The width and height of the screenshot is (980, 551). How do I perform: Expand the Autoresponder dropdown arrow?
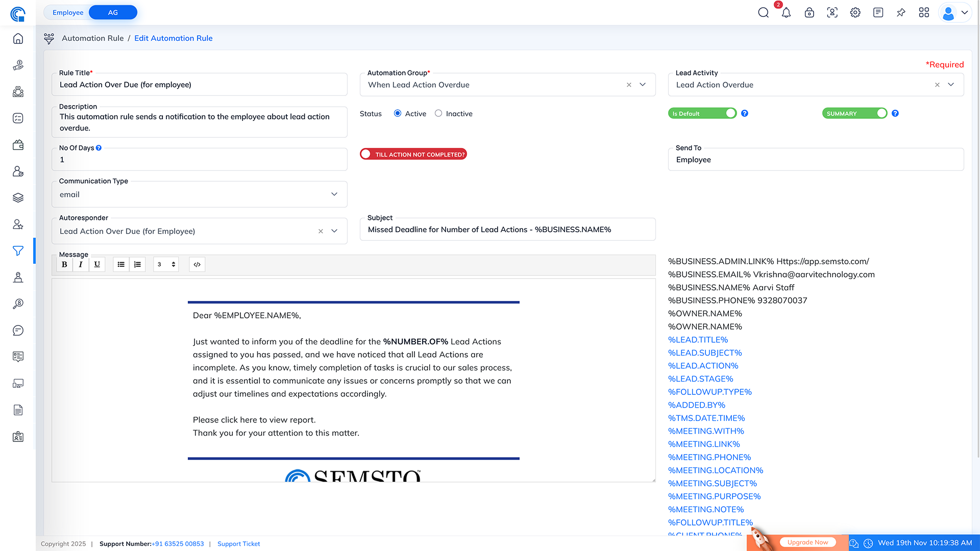pyautogui.click(x=334, y=231)
